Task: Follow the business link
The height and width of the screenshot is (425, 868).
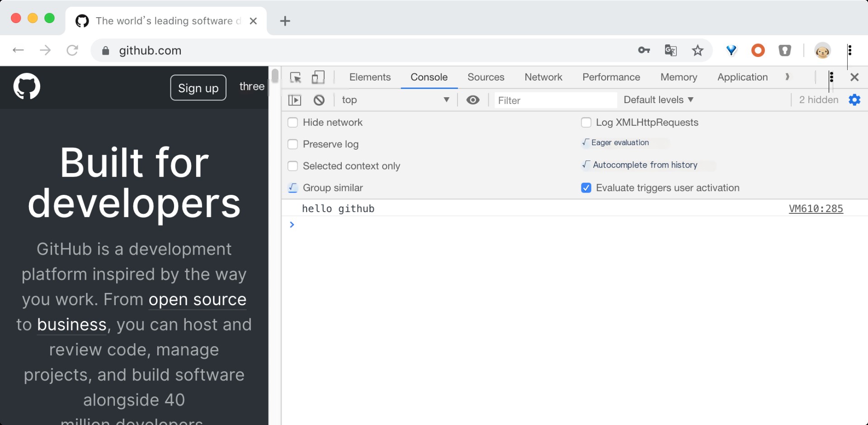Action: point(72,325)
